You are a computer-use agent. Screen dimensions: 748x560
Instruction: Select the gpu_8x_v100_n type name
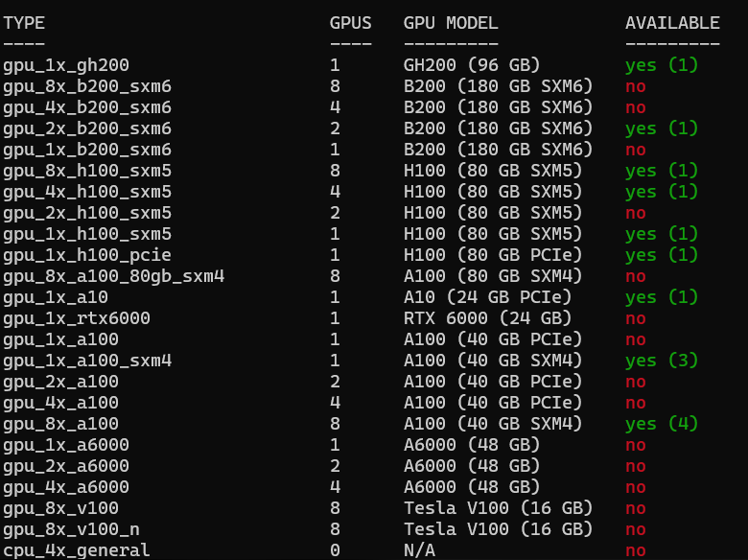click(x=71, y=529)
